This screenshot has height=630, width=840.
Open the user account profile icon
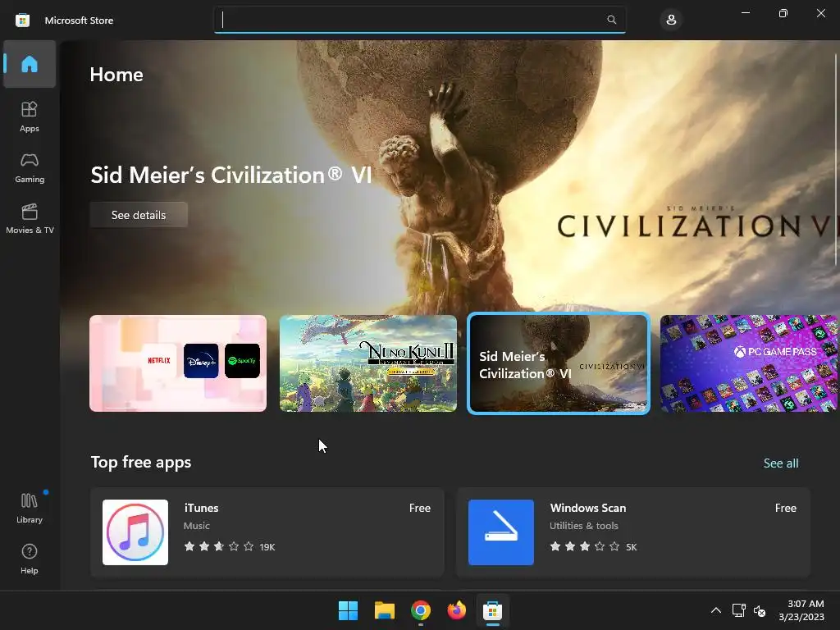(x=671, y=21)
